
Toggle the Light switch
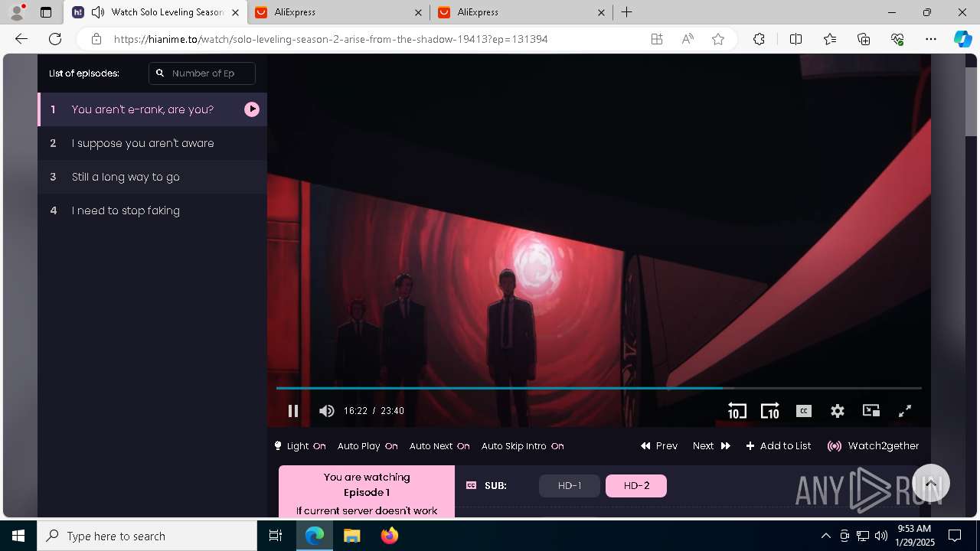click(300, 446)
